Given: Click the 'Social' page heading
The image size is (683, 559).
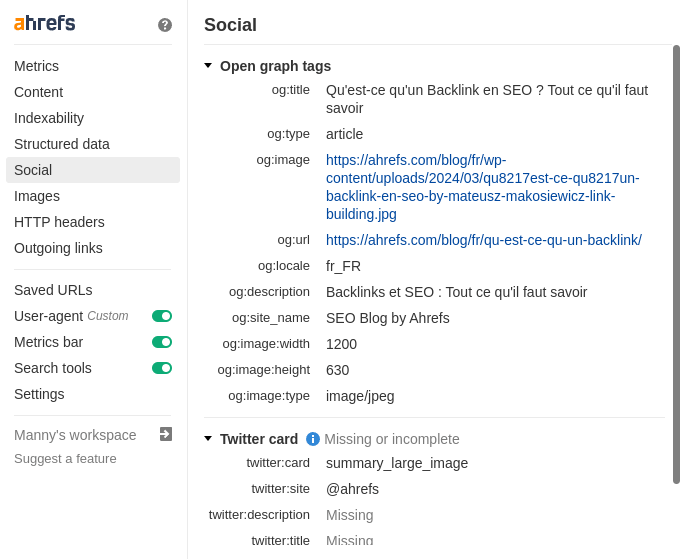Looking at the screenshot, I should pyautogui.click(x=230, y=25).
